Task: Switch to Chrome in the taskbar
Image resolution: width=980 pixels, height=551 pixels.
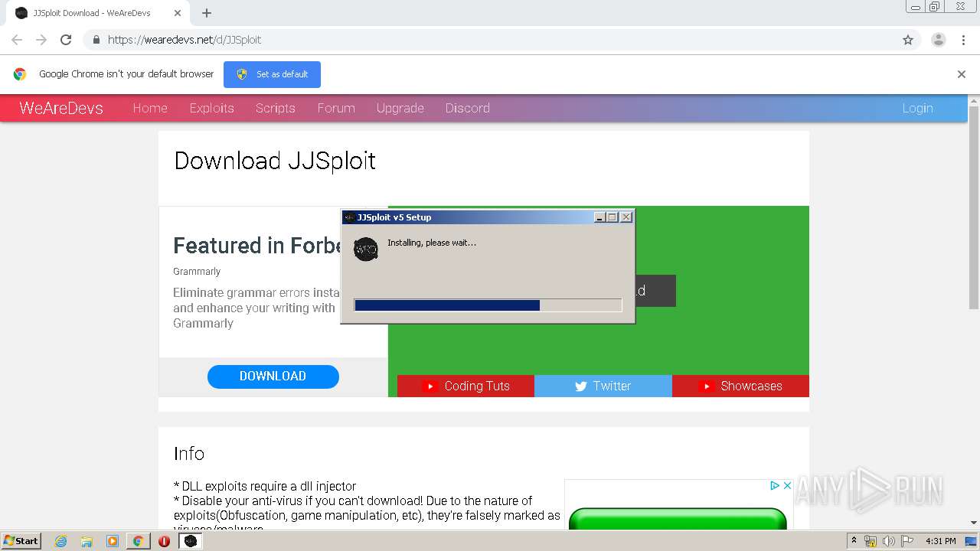Action: 138,541
